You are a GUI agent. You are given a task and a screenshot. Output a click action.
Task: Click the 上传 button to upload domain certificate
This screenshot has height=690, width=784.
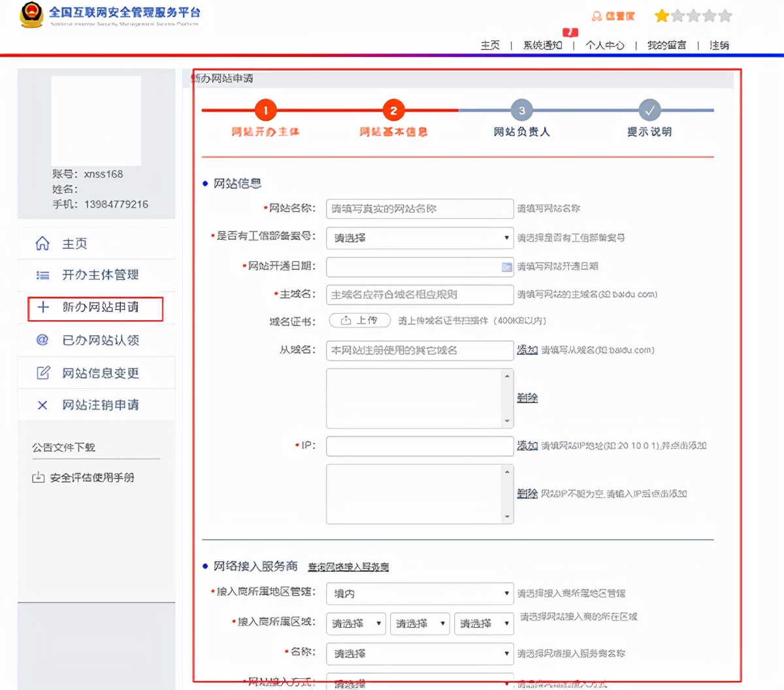tap(359, 320)
